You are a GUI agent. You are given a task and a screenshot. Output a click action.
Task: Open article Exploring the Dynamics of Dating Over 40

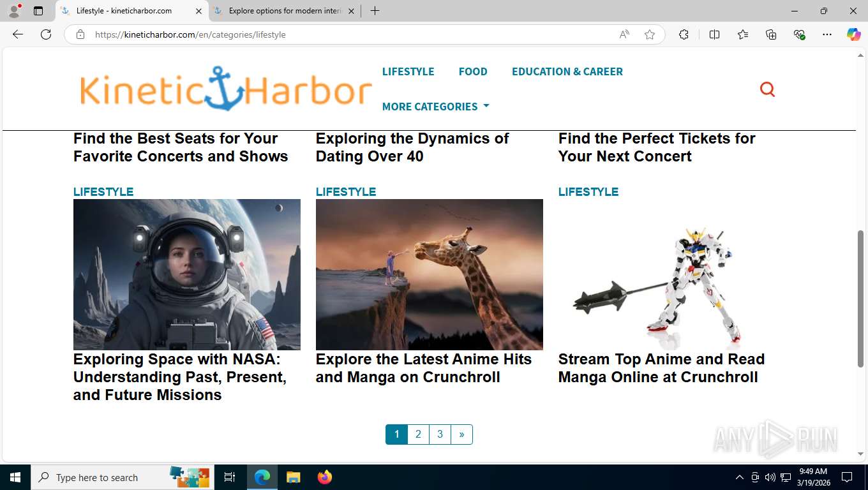point(412,147)
